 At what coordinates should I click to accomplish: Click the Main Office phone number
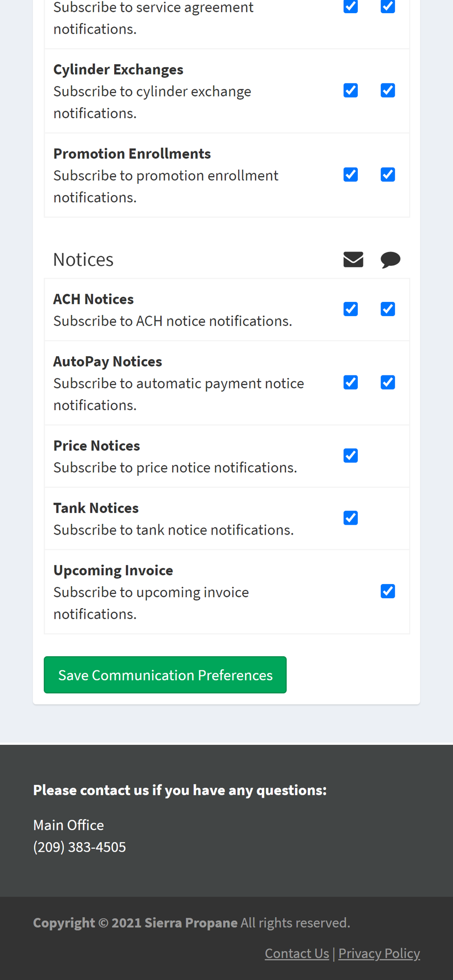point(79,847)
